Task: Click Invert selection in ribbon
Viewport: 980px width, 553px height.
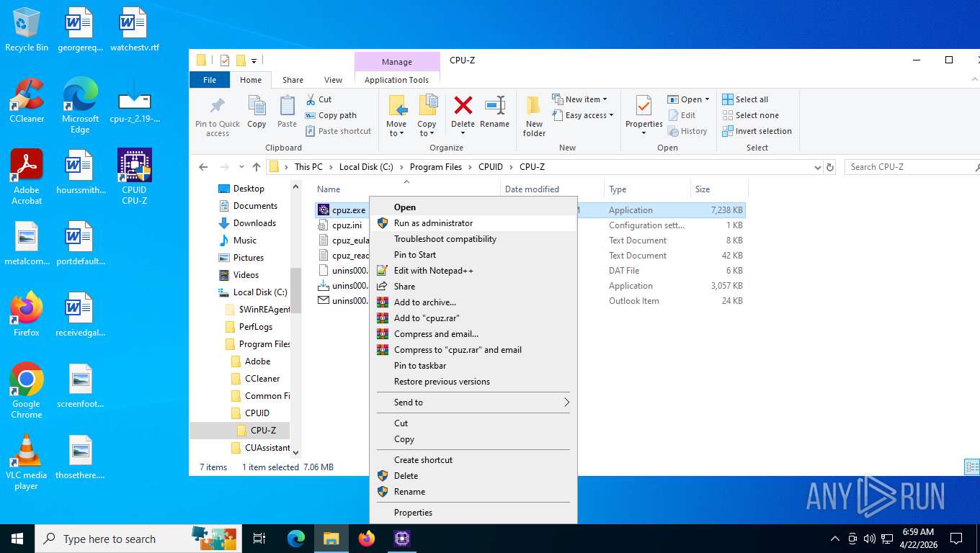Action: 757,131
